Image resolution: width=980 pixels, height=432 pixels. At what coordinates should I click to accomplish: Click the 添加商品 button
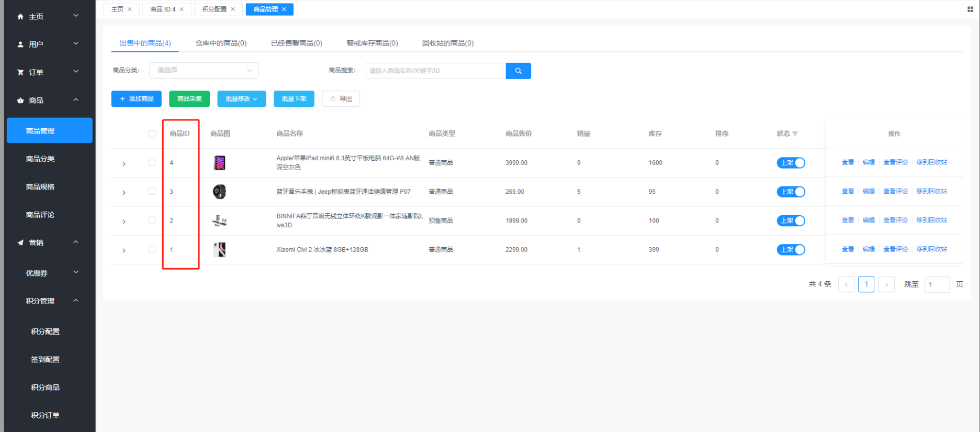(x=136, y=99)
